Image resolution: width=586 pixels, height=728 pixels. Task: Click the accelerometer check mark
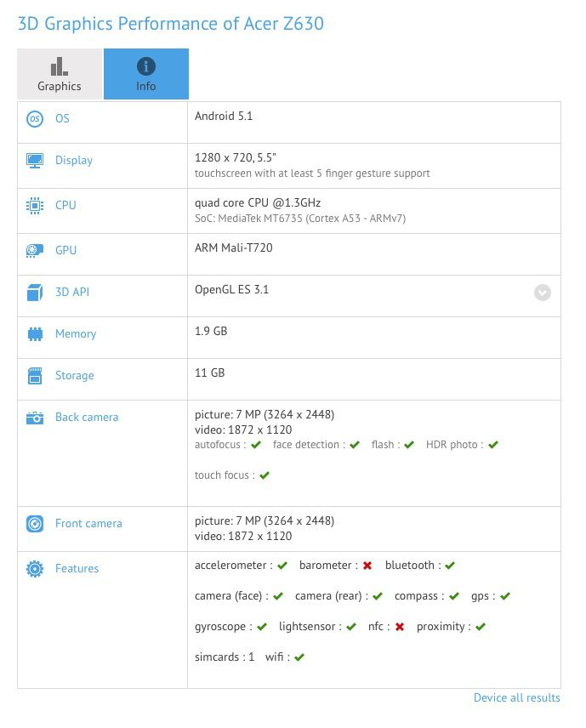click(282, 566)
